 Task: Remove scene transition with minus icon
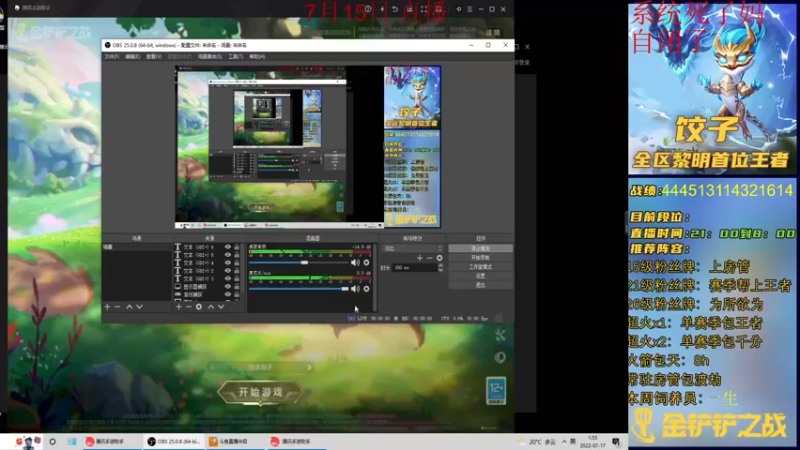coord(430,258)
